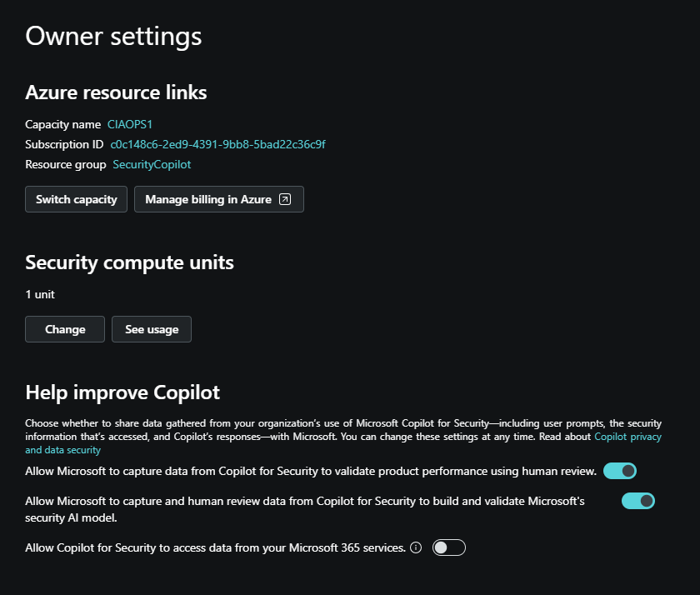The height and width of the screenshot is (595, 700).
Task: Open the SecurityCopilot resource group link
Action: pos(152,164)
